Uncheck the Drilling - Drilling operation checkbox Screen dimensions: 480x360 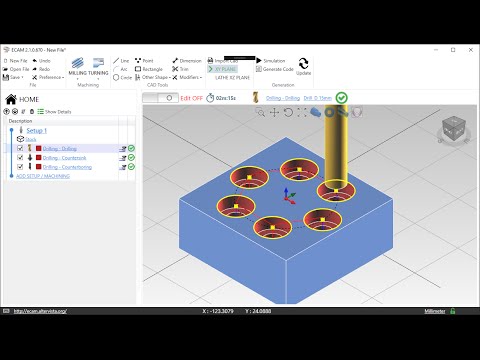pyautogui.click(x=20, y=148)
